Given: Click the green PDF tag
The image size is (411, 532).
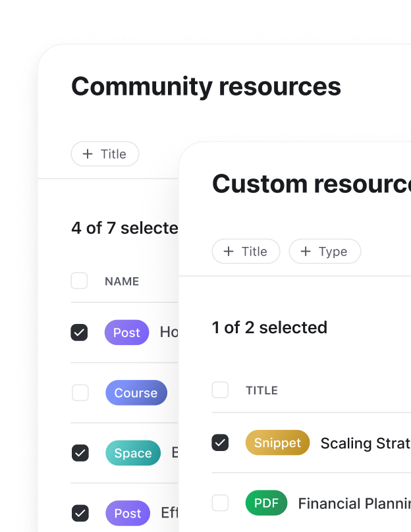Looking at the screenshot, I should 266,504.
